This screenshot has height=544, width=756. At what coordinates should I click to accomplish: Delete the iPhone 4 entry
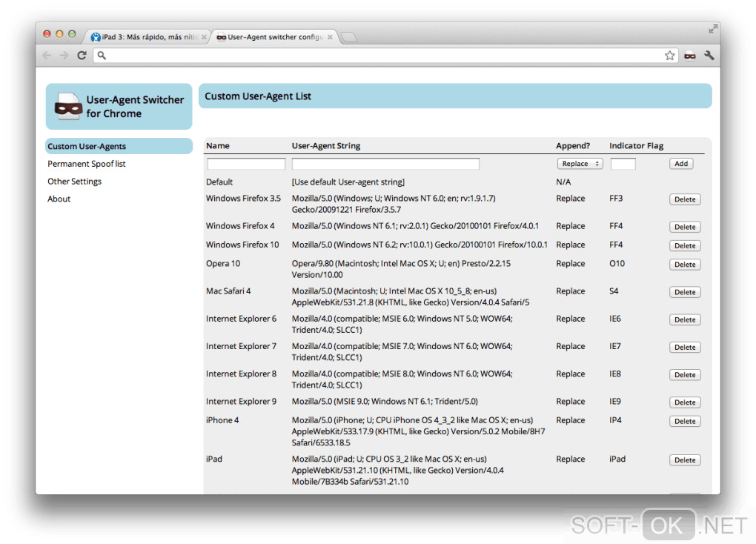[685, 420]
